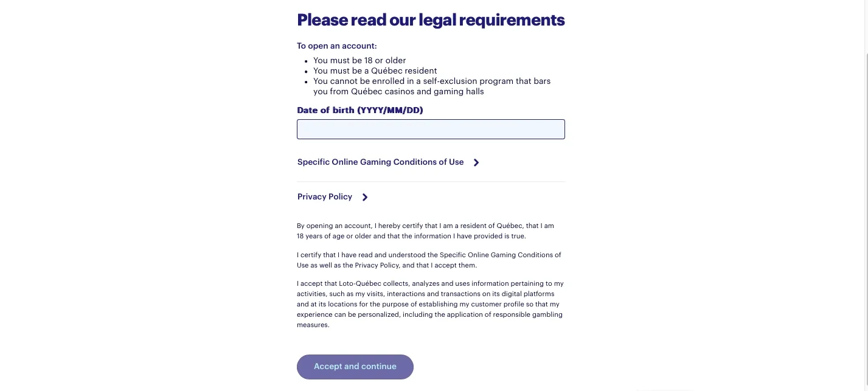Click the 'To open an account:' text

[336, 46]
